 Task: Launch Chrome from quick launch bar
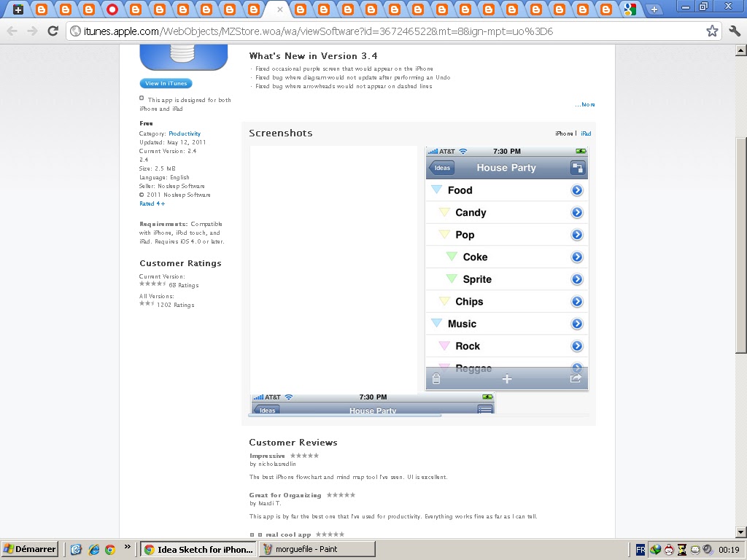111,550
